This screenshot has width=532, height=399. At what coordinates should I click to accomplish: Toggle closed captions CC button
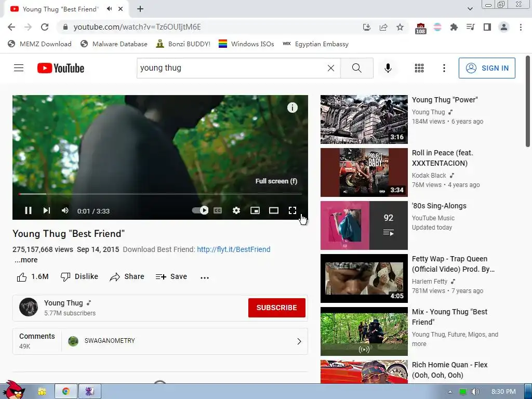point(218,211)
